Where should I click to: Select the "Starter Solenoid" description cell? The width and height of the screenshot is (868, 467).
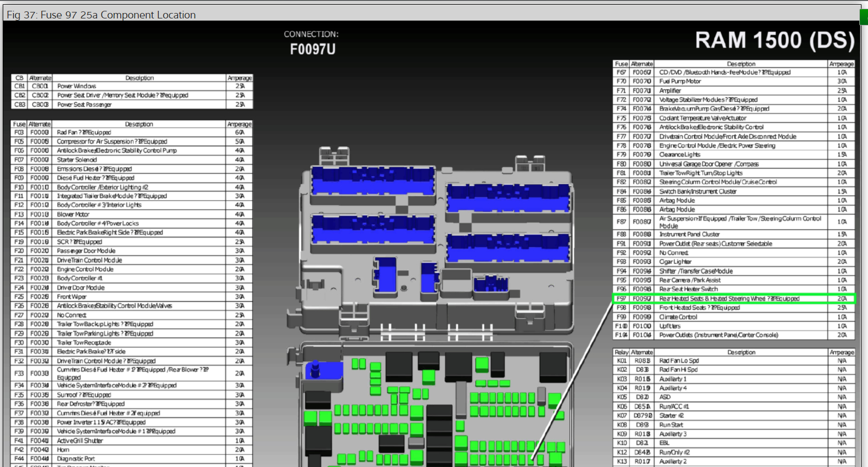click(77, 160)
